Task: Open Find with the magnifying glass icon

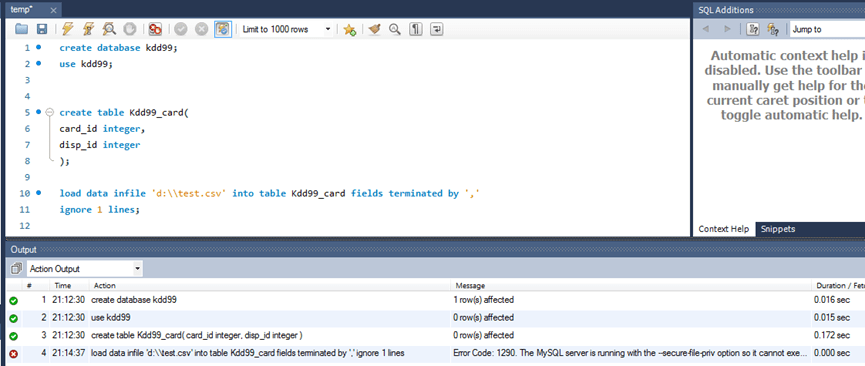Action: point(394,29)
